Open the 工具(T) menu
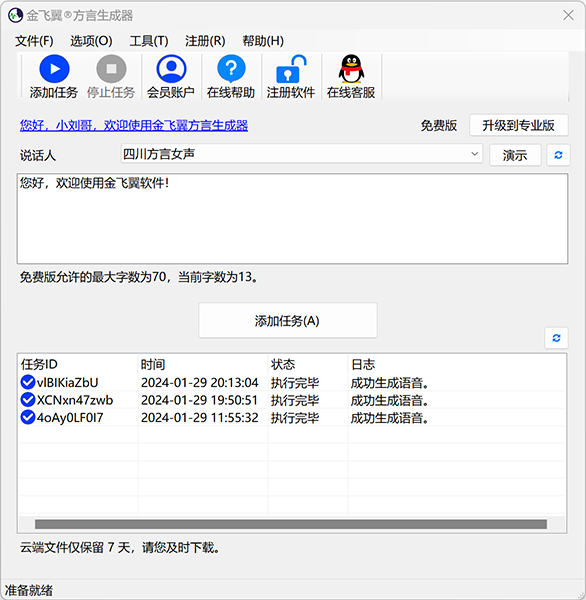The image size is (586, 600). click(149, 41)
